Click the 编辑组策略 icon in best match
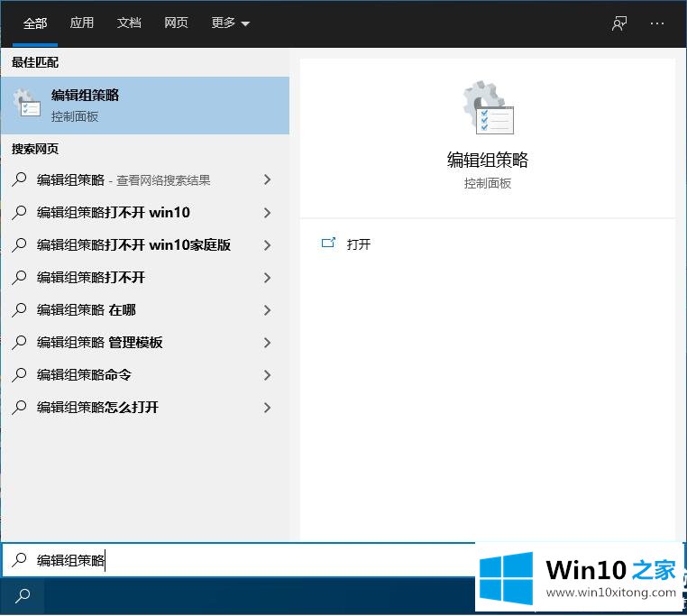 27,105
